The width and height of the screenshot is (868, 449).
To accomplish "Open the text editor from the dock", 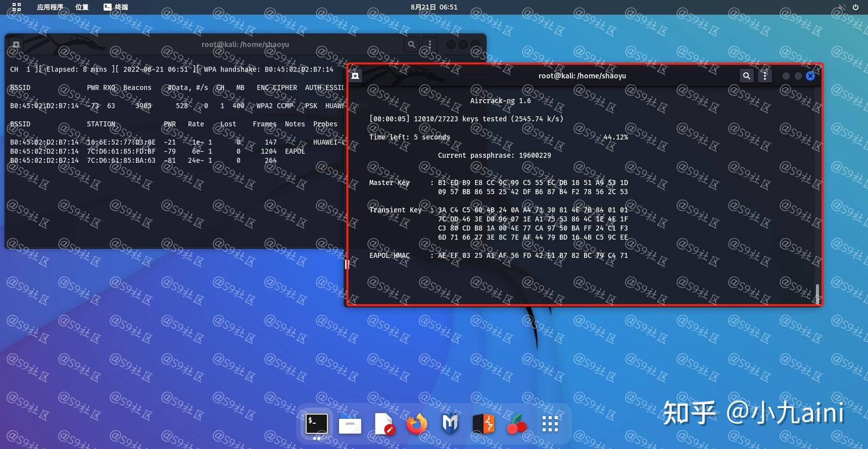I will click(x=383, y=424).
